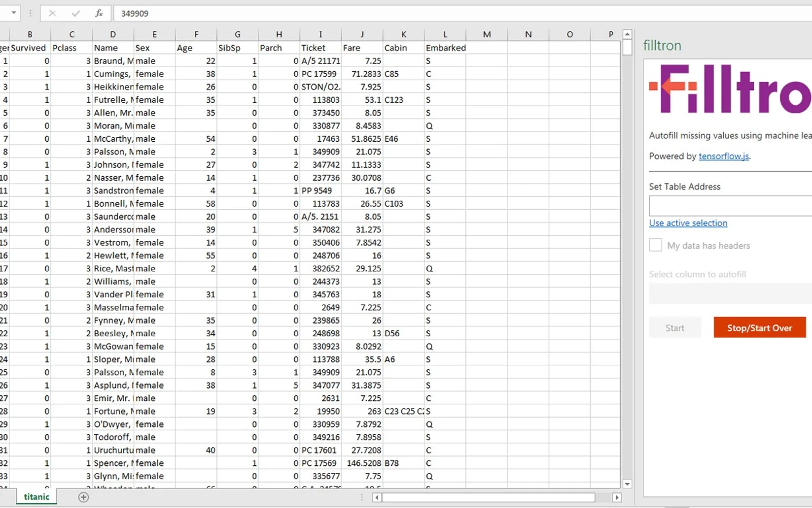Add a new sheet with plus icon
The width and height of the screenshot is (812, 508).
[x=84, y=497]
